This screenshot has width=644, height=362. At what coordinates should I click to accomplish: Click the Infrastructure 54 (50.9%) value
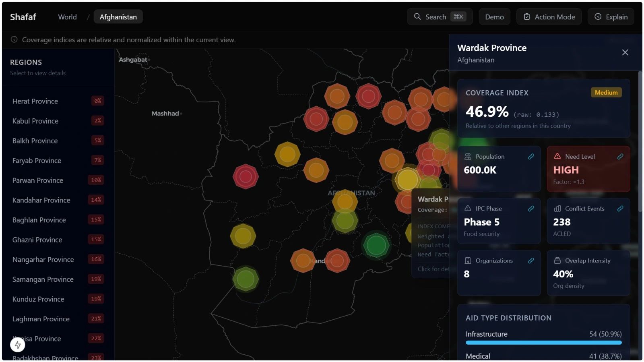[x=605, y=334]
